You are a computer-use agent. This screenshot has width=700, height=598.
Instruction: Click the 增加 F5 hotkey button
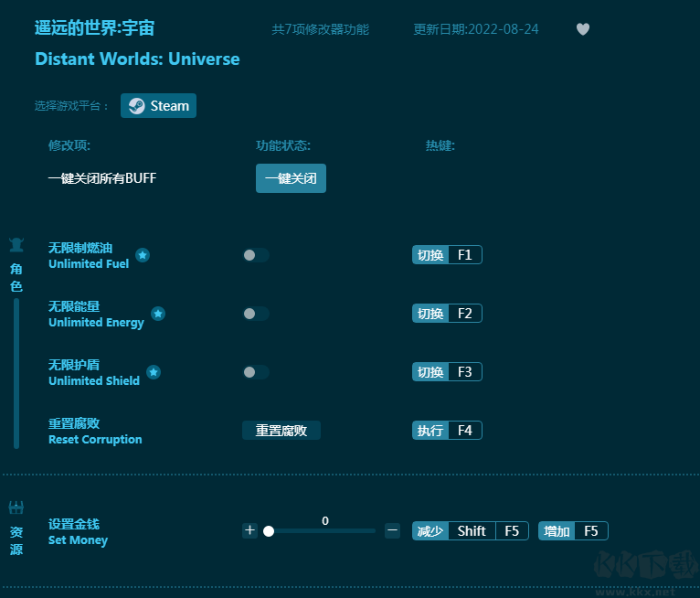[x=573, y=531]
